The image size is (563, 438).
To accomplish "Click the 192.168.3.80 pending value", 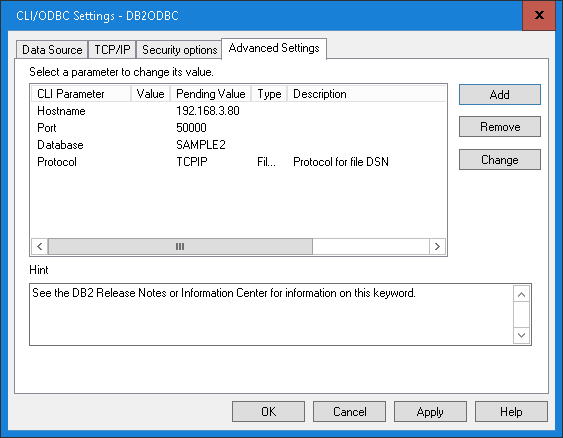I will [208, 111].
